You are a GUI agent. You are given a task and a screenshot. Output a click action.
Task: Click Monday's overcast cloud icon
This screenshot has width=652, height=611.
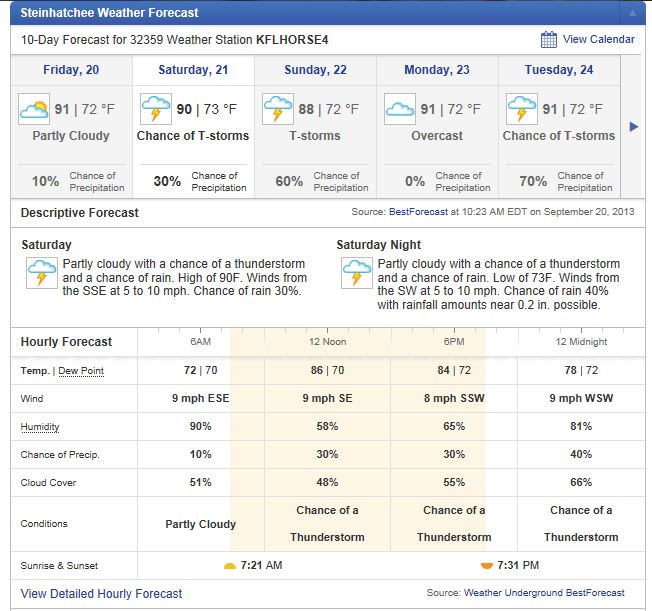pos(400,109)
